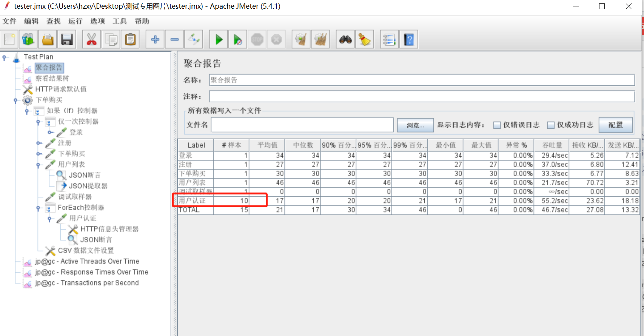Image resolution: width=644 pixels, height=336 pixels.
Task: Click the Shutdown threads toolbar icon
Action: coord(276,39)
